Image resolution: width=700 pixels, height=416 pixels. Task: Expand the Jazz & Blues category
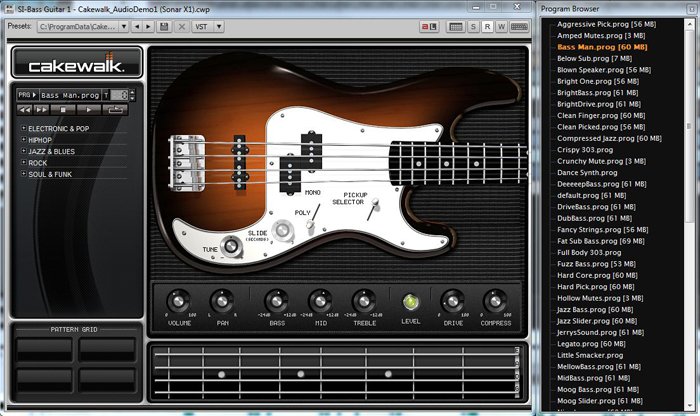point(24,151)
